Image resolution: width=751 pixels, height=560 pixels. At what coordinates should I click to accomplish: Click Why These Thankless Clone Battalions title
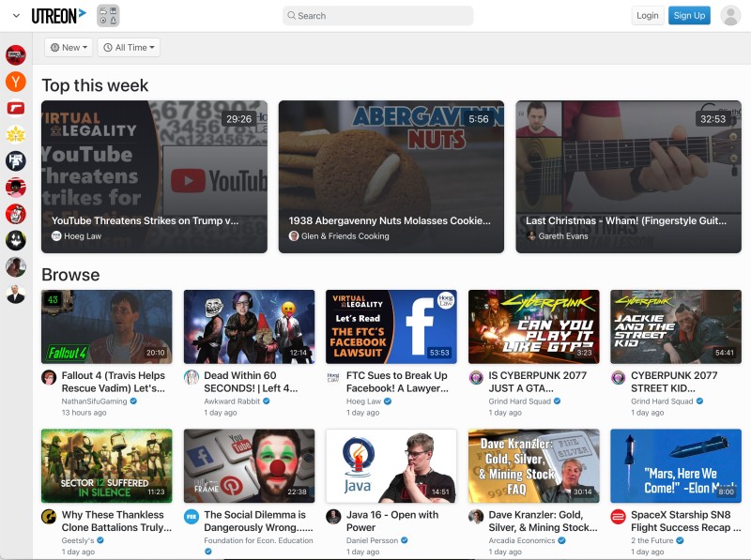coord(116,521)
